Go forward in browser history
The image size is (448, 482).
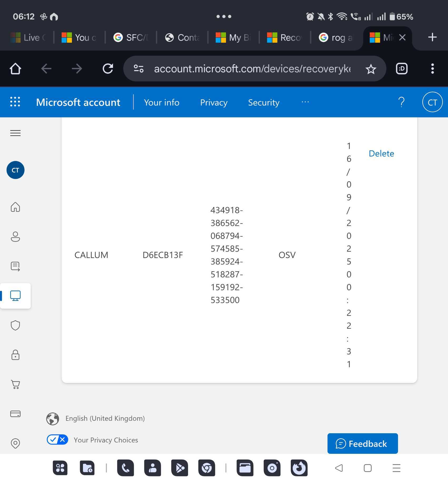coord(77,69)
